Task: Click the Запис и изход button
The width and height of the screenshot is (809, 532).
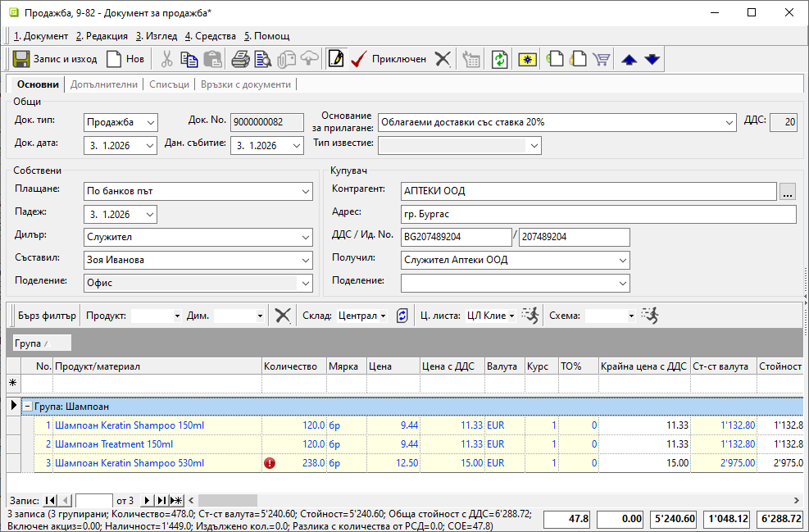Action: tap(55, 59)
